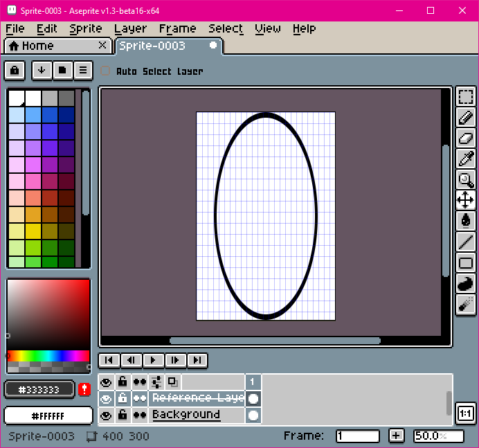Click the red color warning icon
Viewport: 479px width, 448px height.
coord(84,389)
